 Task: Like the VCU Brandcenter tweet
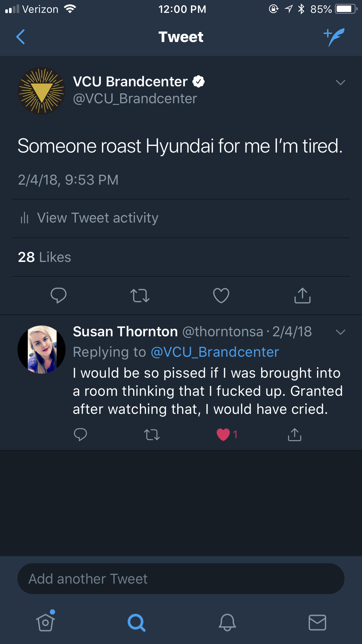coord(221,295)
